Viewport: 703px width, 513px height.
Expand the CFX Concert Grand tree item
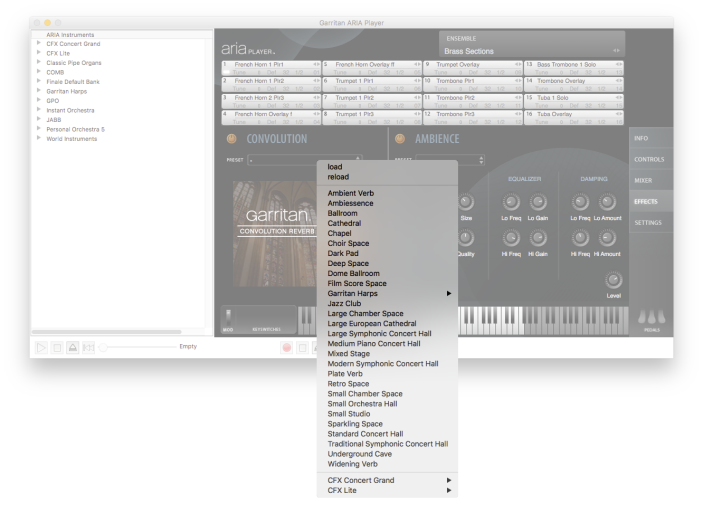pyautogui.click(x=39, y=43)
